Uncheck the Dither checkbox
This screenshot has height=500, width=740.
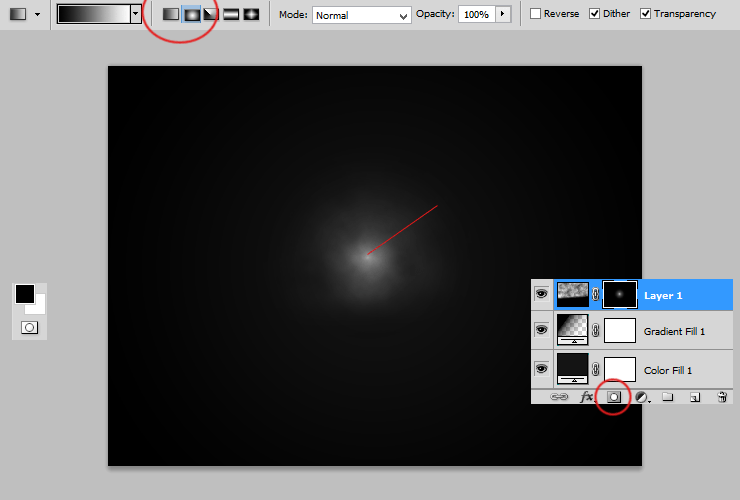(595, 14)
